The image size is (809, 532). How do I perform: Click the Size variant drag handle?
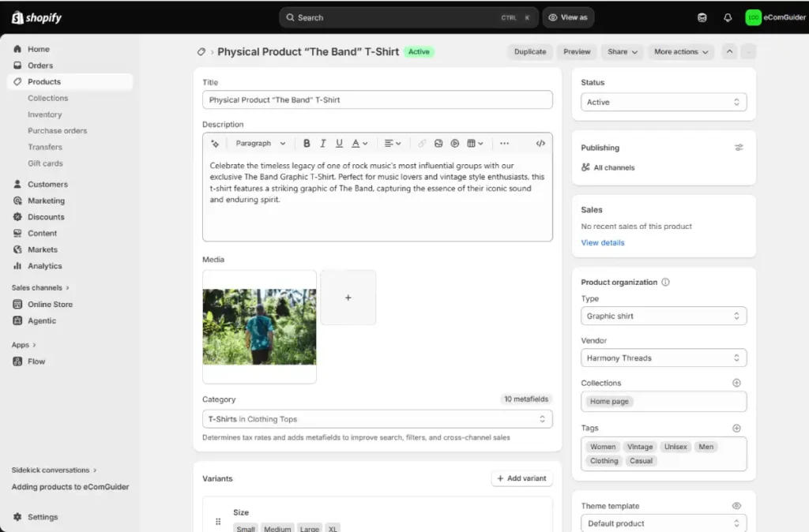point(218,521)
